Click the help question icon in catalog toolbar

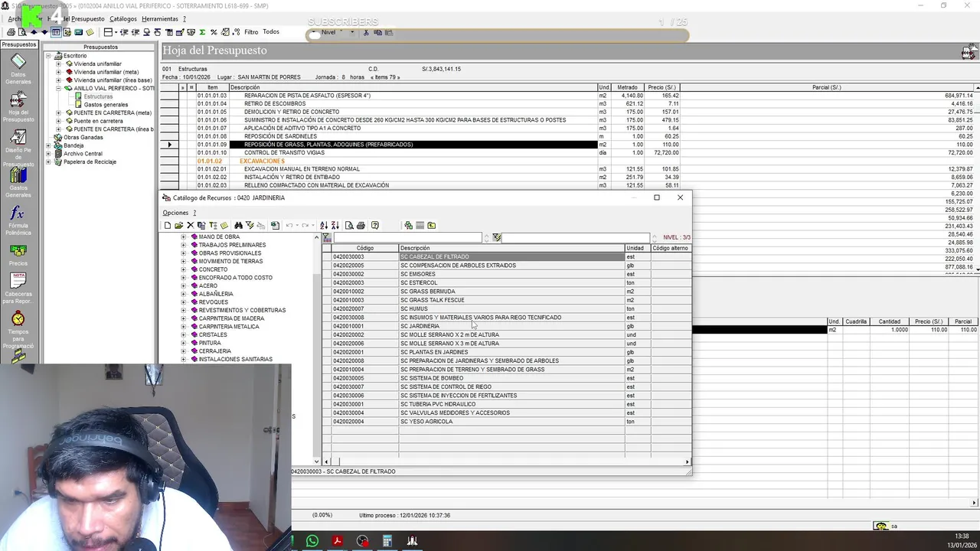[374, 226]
